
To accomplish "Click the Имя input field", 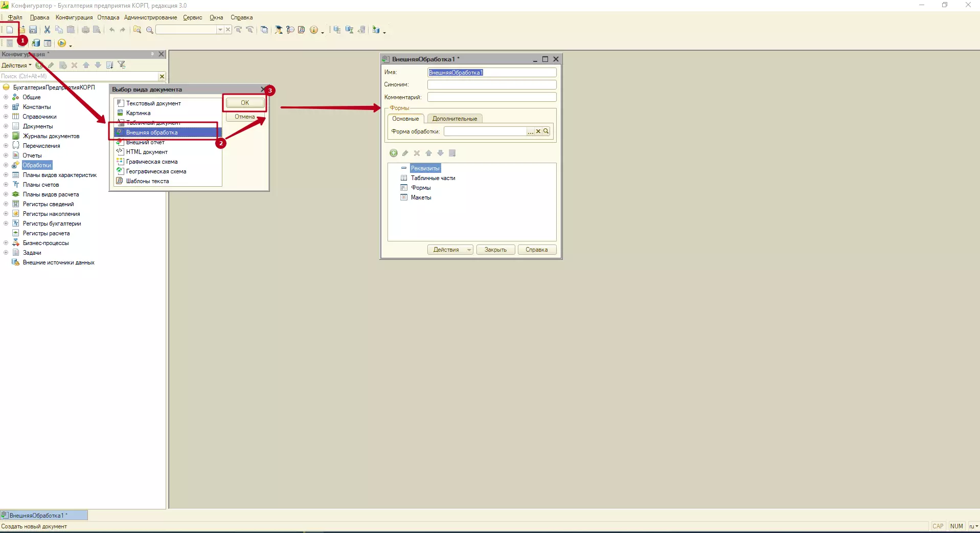I will click(x=492, y=73).
